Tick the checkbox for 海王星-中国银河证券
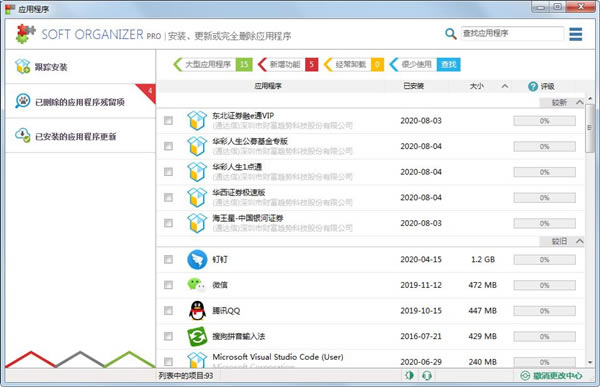The height and width of the screenshot is (387, 600). click(168, 223)
